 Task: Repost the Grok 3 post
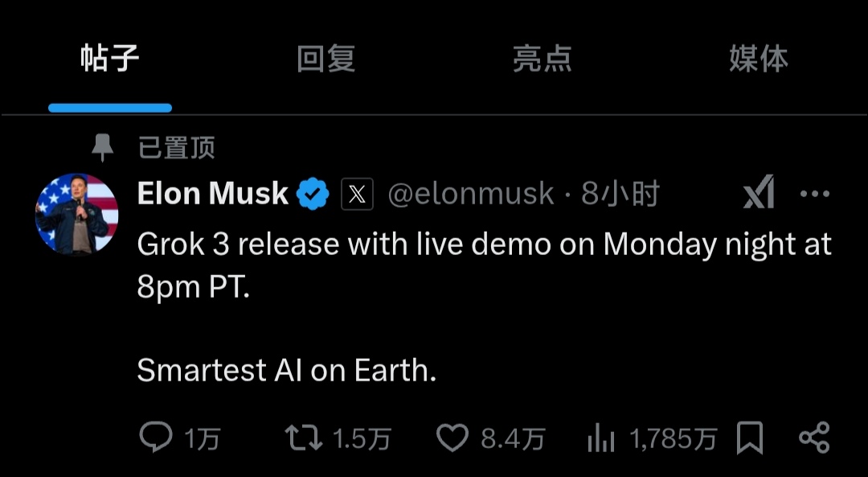point(304,438)
